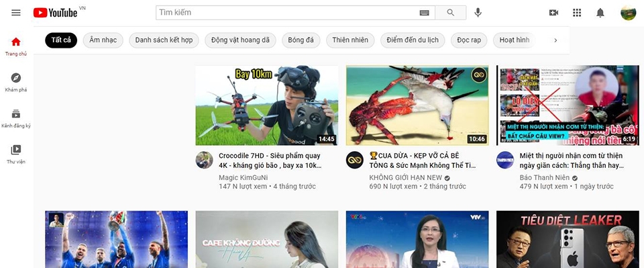Screen dimensions: 644x268
Task: Click the 147 N lượt xem text
Action: coord(242,187)
